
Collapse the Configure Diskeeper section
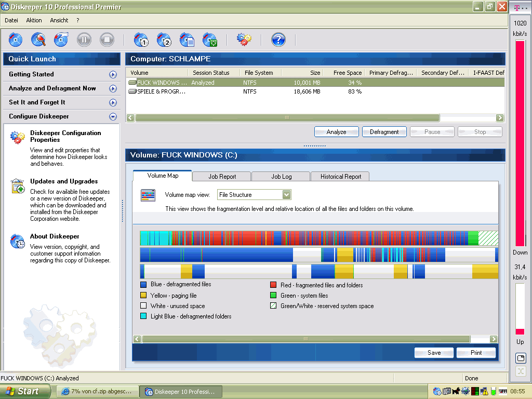pyautogui.click(x=113, y=117)
